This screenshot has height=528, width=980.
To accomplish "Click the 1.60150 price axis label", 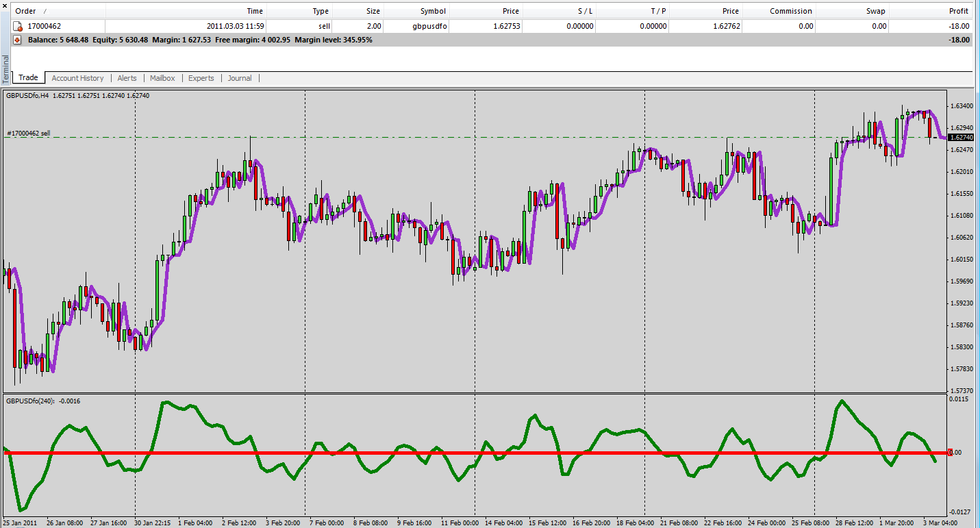I will click(962, 259).
